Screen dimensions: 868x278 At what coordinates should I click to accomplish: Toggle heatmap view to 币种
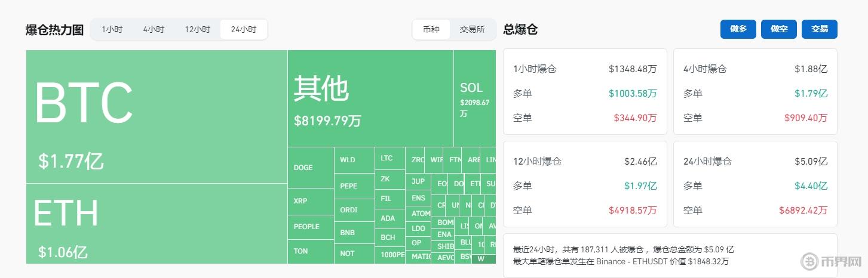[431, 29]
